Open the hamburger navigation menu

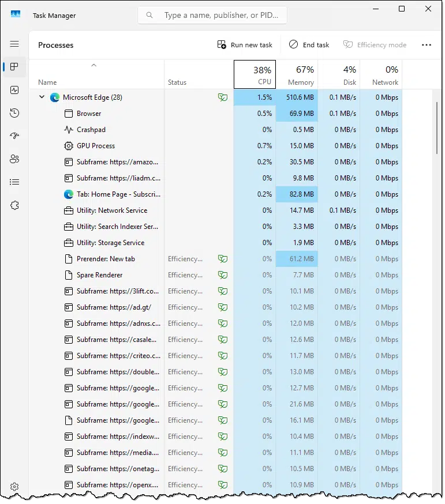tap(14, 44)
